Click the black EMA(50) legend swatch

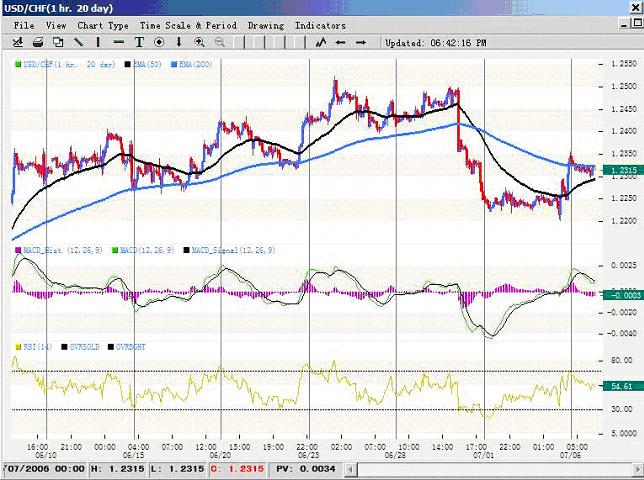pyautogui.click(x=128, y=64)
